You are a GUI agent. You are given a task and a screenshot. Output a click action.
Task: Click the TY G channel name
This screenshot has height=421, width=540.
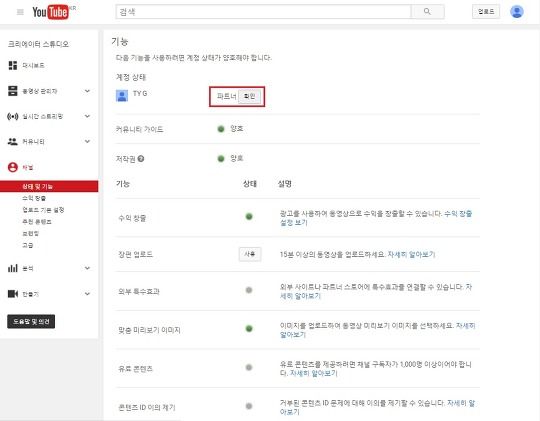(140, 93)
